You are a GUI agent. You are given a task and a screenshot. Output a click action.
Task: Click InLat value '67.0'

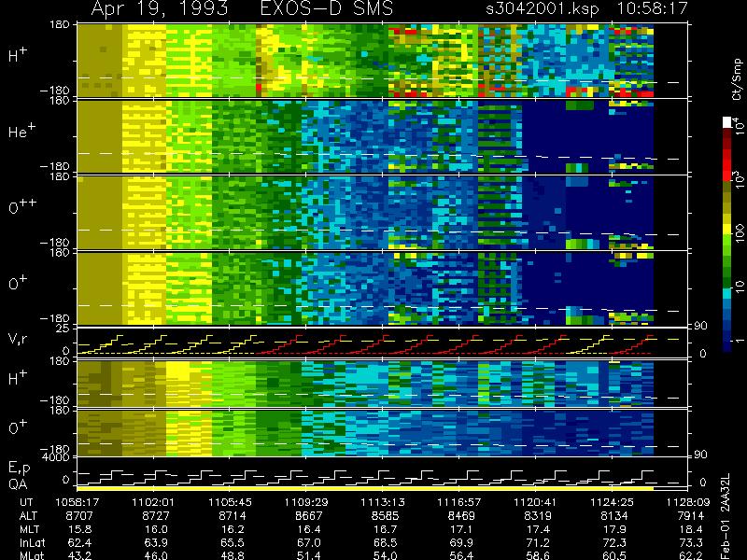coord(309,542)
